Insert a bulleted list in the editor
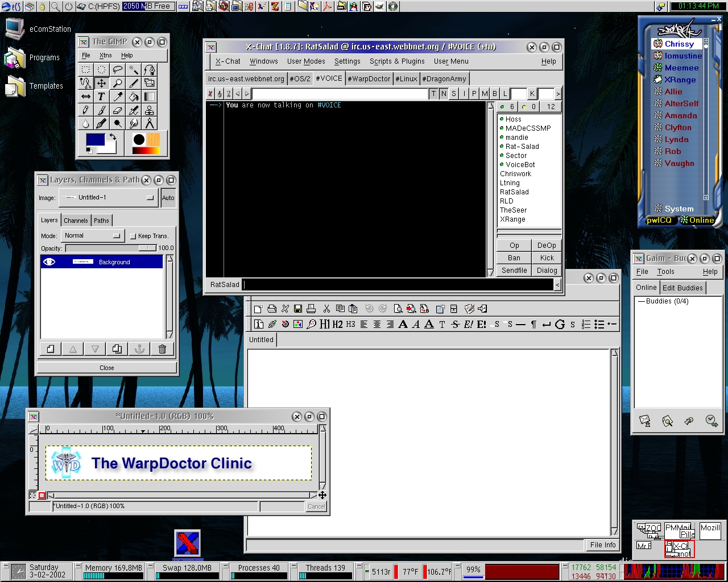 [599, 324]
